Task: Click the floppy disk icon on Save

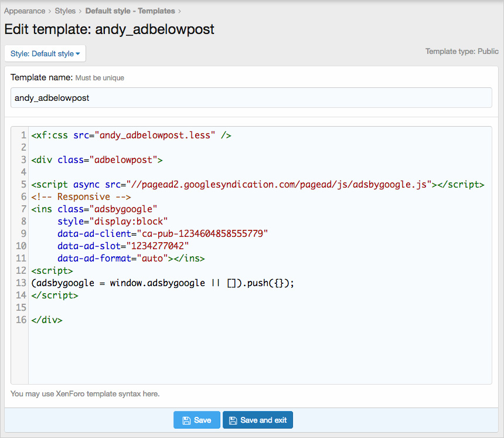Action: click(186, 420)
